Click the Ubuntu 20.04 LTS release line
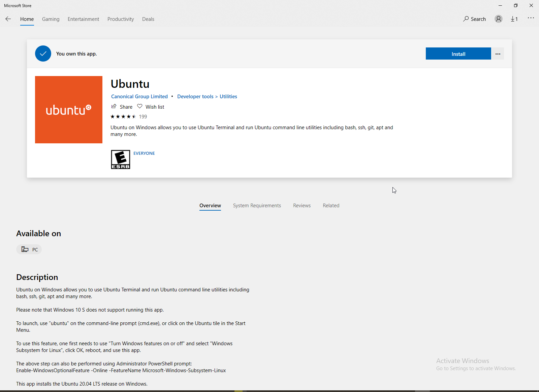Screen dimensions: 539x392 pyautogui.click(x=82, y=384)
